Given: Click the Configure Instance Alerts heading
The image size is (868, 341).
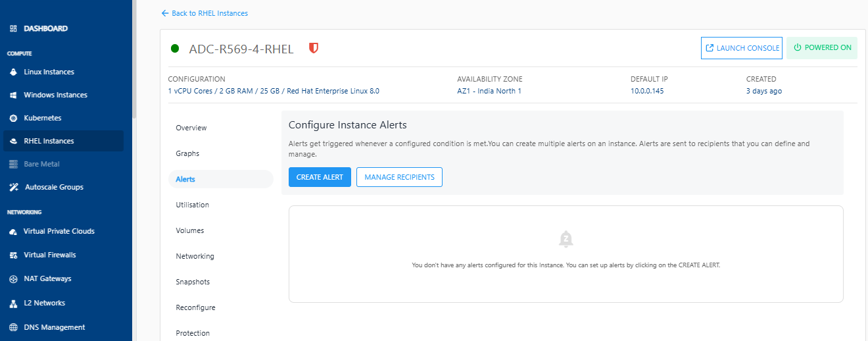Looking at the screenshot, I should pyautogui.click(x=348, y=125).
